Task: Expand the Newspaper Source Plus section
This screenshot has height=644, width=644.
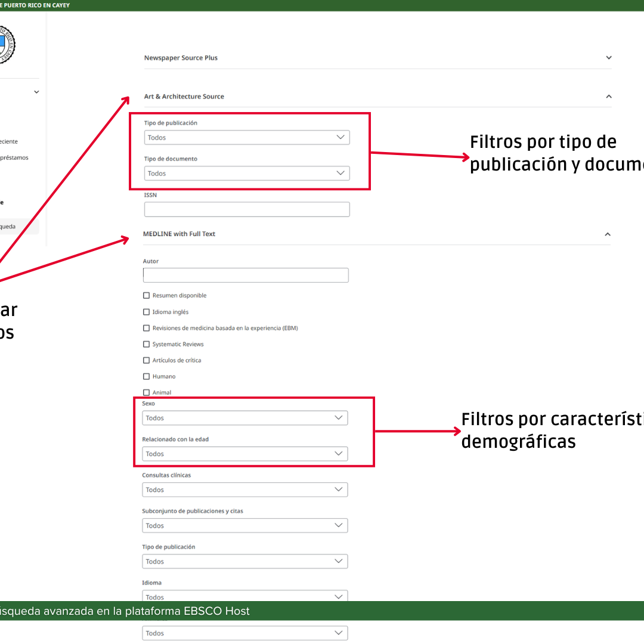Action: (608, 57)
